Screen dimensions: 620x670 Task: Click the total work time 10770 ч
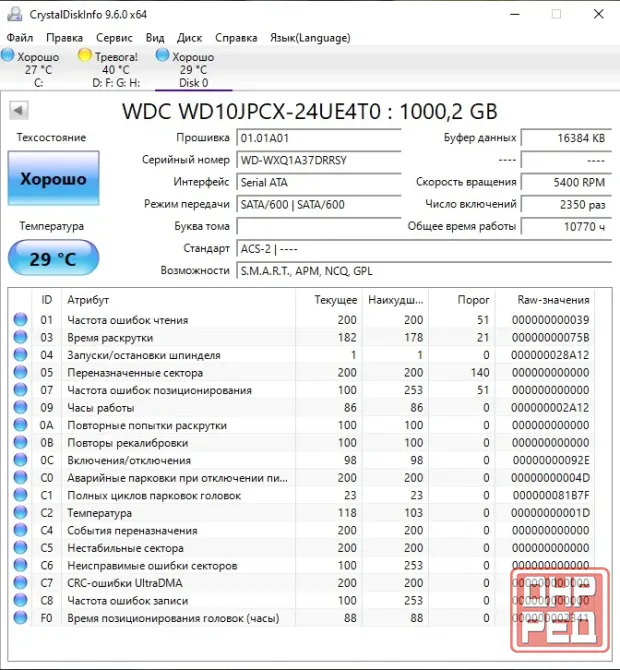click(x=566, y=226)
